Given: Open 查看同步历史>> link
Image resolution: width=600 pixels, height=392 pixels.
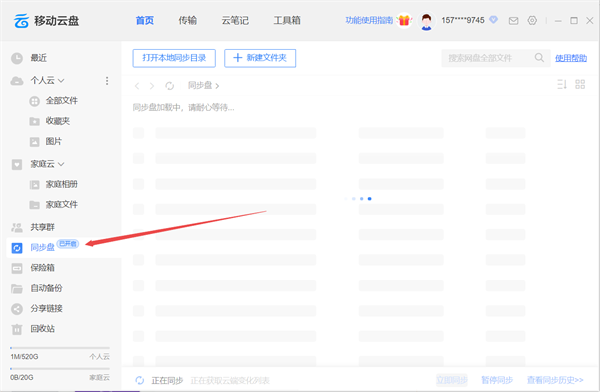Looking at the screenshot, I should click(555, 380).
